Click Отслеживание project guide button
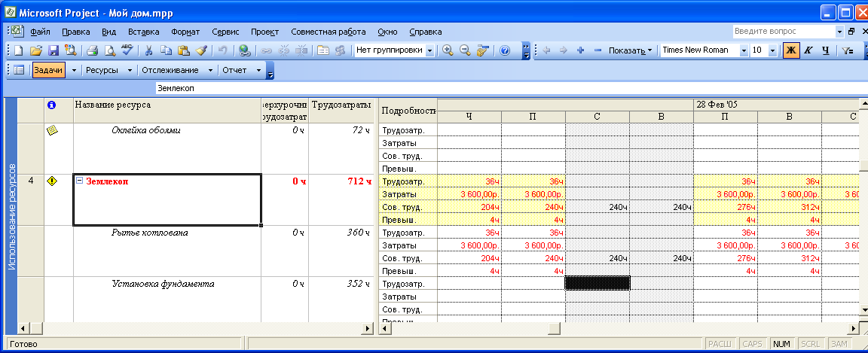The width and height of the screenshot is (868, 353). click(170, 70)
